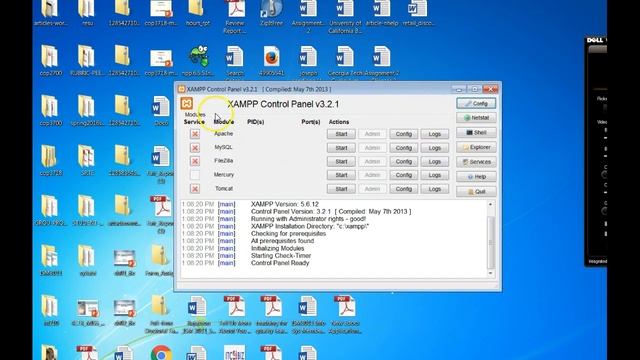Open the article-nhelp Word document
640x360 pixels.
click(x=382, y=13)
